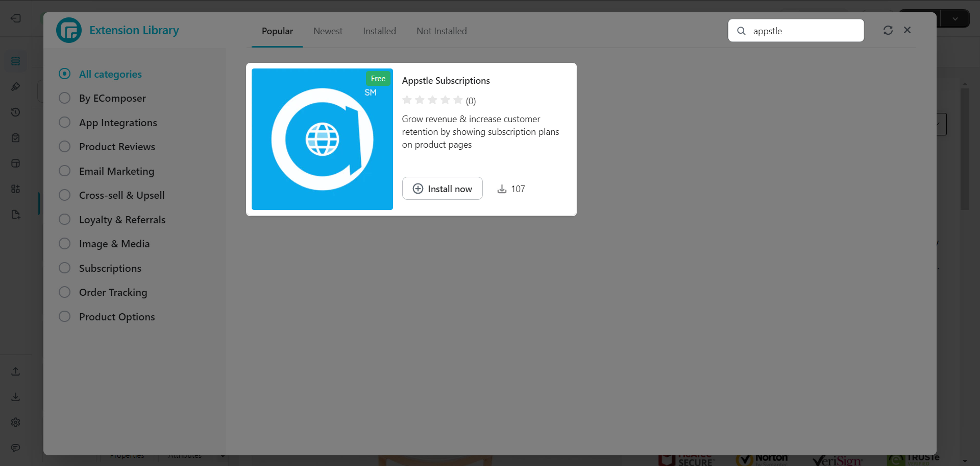This screenshot has height=466, width=980.
Task: Click the upload/export icon in left sidebar
Action: 16,371
